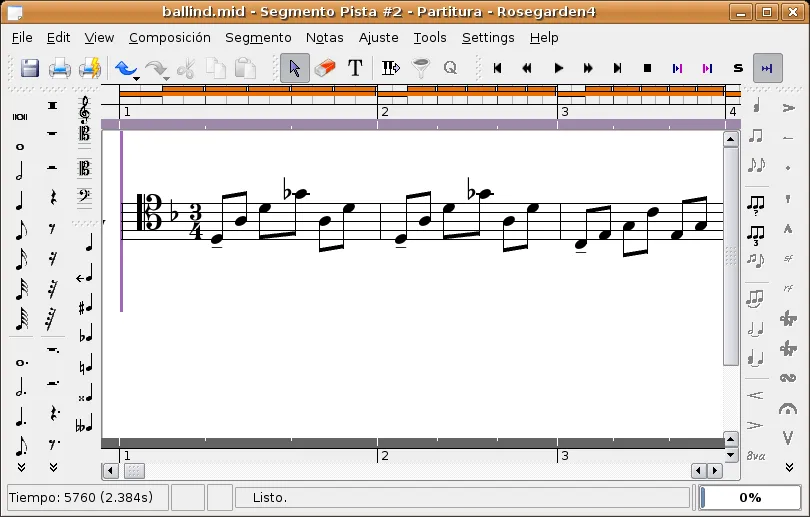Click the Redo arrow icon

point(155,68)
